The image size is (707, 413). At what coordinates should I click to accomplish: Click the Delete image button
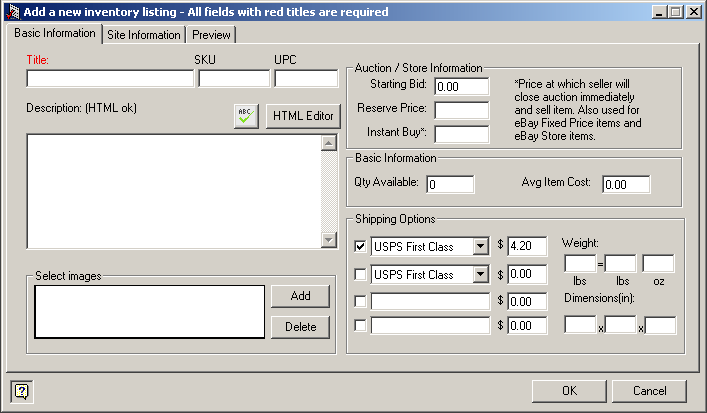click(300, 326)
